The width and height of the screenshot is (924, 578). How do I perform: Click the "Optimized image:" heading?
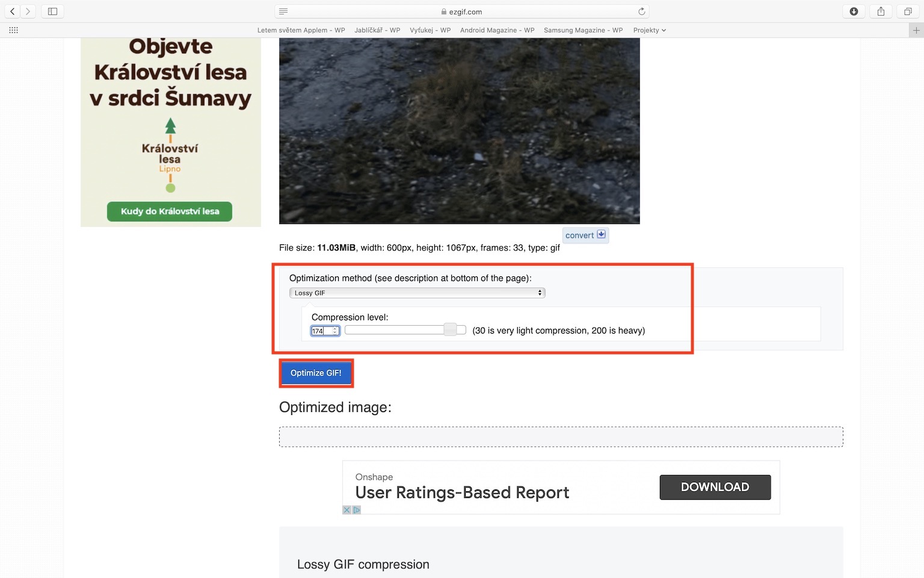pyautogui.click(x=335, y=408)
